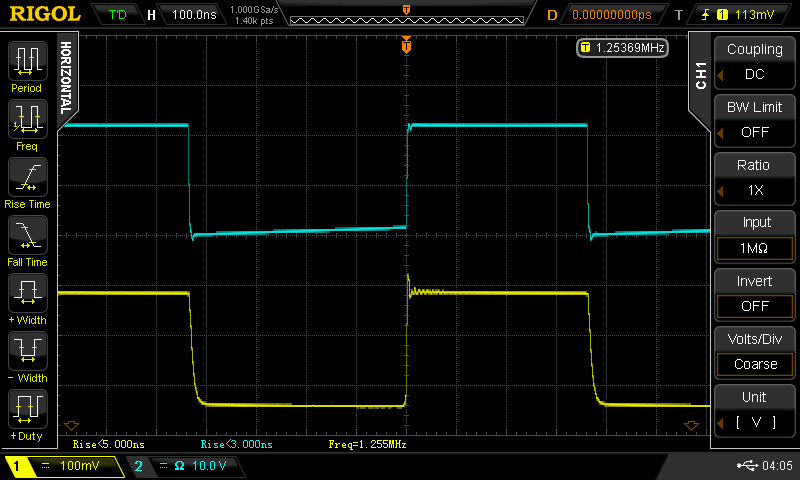This screenshot has width=800, height=480.
Task: Click the horizontal timebase 100.0ns value
Action: click(x=194, y=14)
